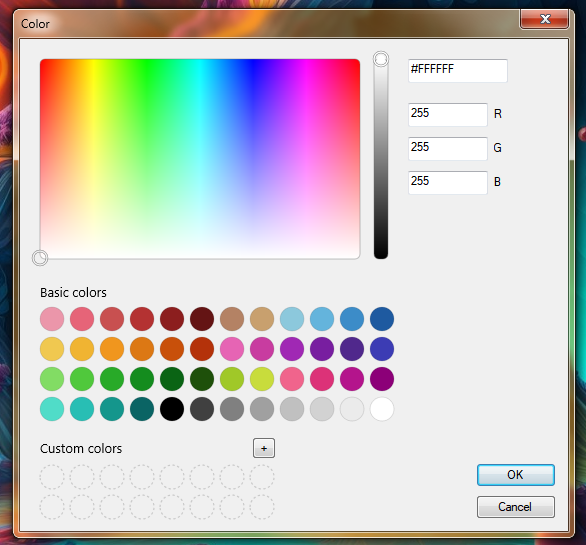Select the black basic color swatch

coord(172,409)
